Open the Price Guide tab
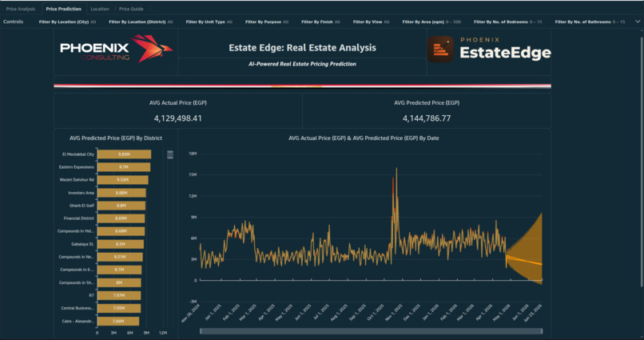Screen dimensions: 644x340 point(131,9)
